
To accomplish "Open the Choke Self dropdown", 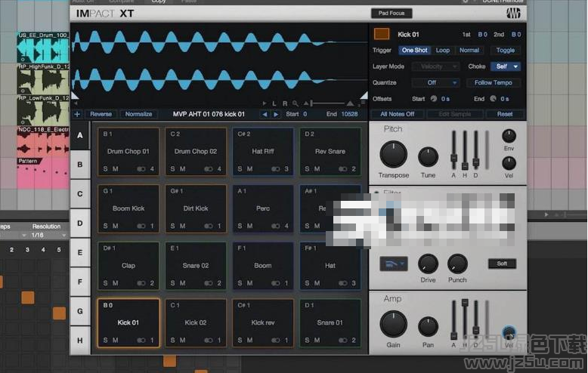I will [x=506, y=66].
